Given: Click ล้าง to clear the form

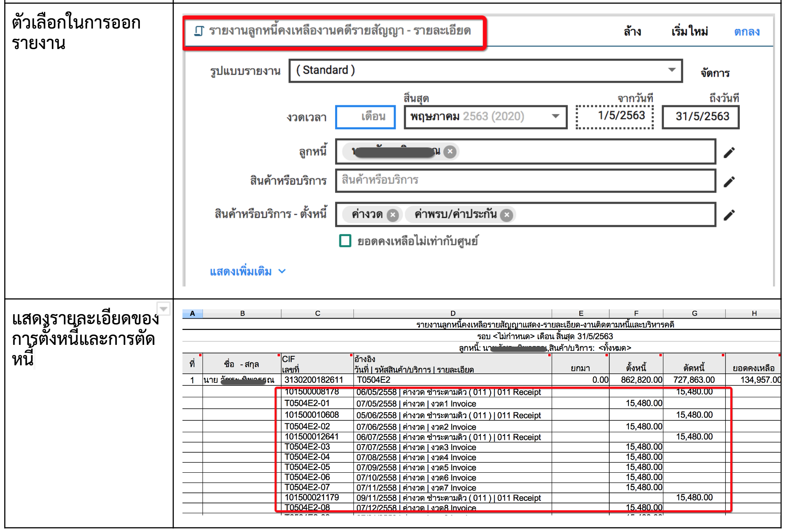Looking at the screenshot, I should coord(632,32).
